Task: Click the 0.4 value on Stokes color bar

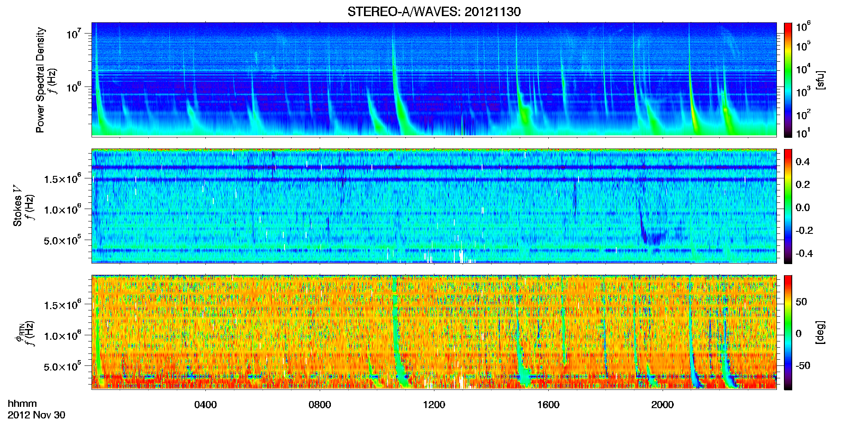Action: tap(803, 162)
